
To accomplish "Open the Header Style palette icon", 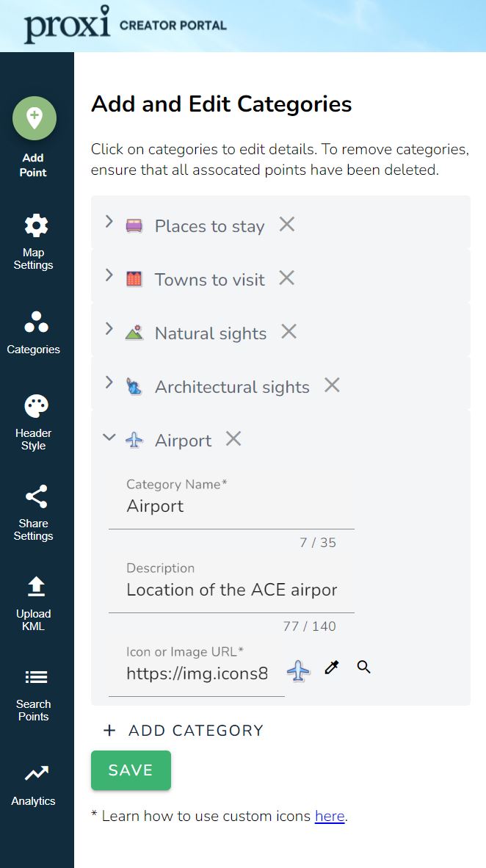I will click(35, 406).
